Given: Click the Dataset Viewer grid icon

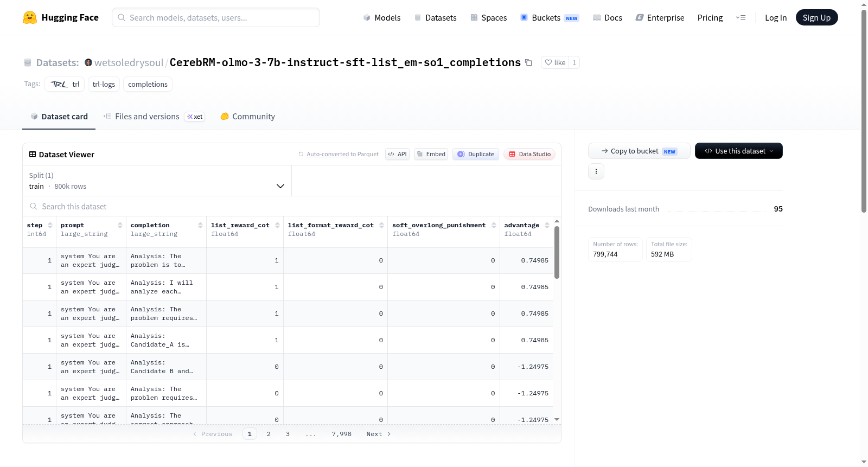Looking at the screenshot, I should 33,154.
